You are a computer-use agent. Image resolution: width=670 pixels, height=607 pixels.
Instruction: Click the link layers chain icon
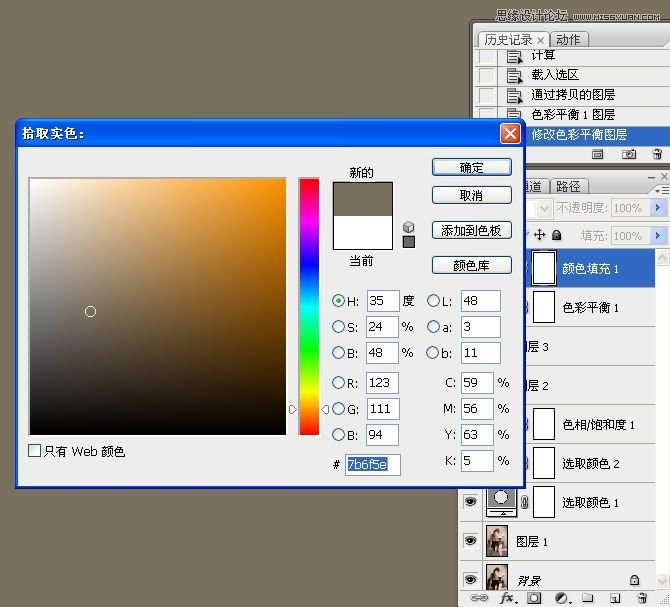click(x=479, y=598)
